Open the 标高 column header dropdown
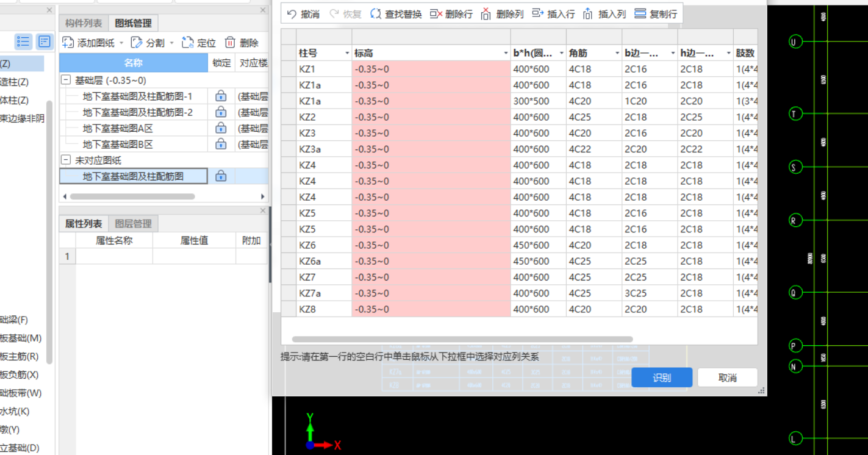 coord(506,53)
